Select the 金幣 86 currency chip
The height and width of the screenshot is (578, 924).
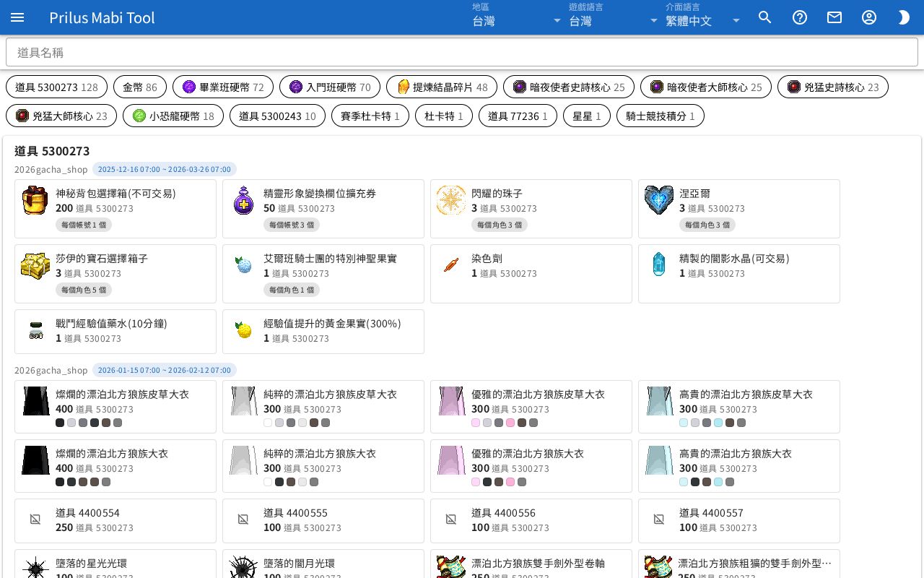coord(139,87)
